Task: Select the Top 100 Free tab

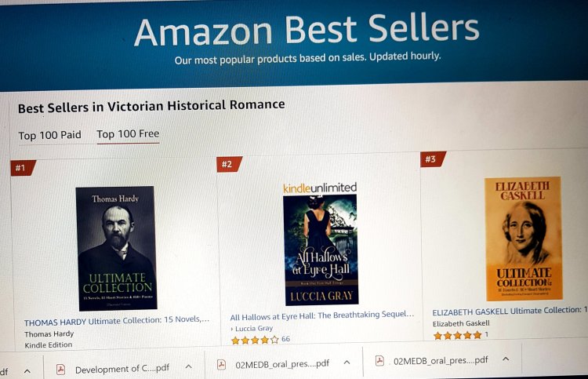Action: (128, 133)
